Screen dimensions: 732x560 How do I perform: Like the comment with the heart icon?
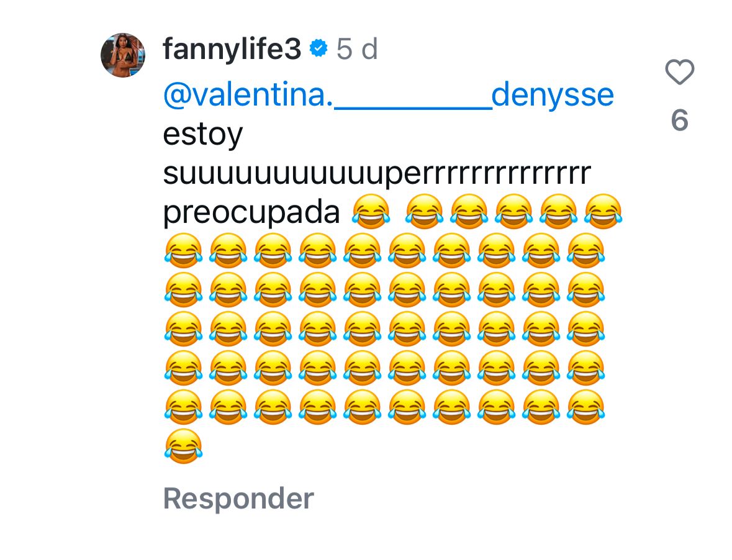coord(679,73)
